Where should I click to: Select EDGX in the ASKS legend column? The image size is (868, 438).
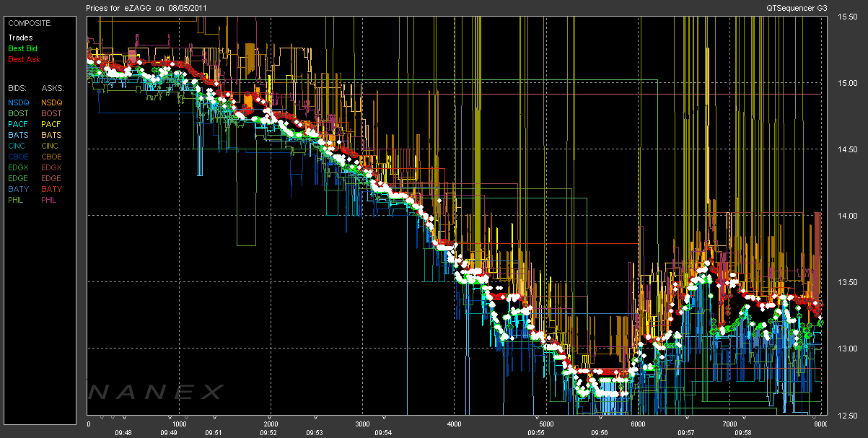coord(52,167)
